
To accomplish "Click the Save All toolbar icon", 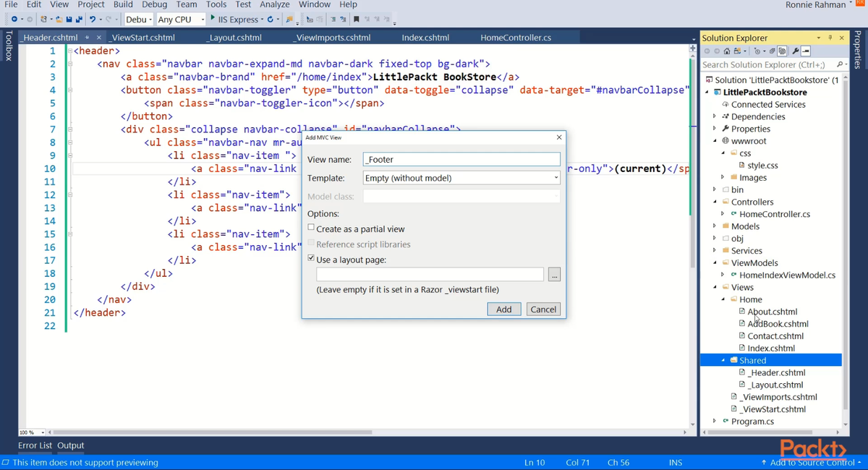I will 79,20.
